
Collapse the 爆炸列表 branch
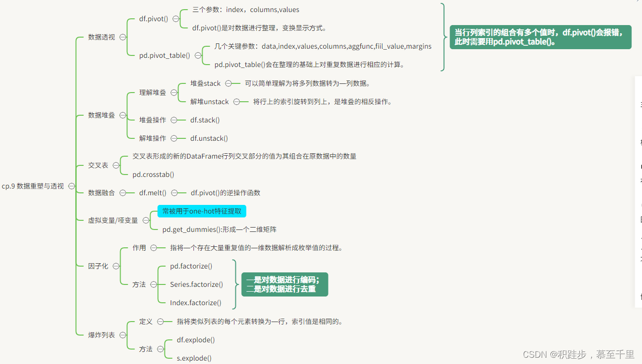[x=123, y=335]
